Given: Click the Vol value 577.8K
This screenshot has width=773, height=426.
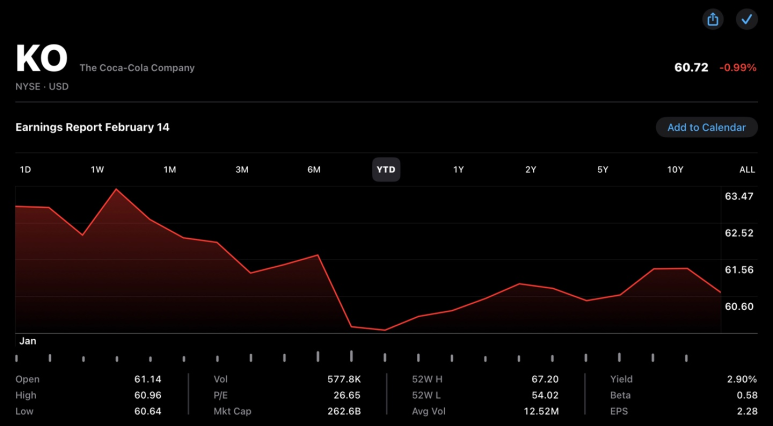Looking at the screenshot, I should (344, 379).
